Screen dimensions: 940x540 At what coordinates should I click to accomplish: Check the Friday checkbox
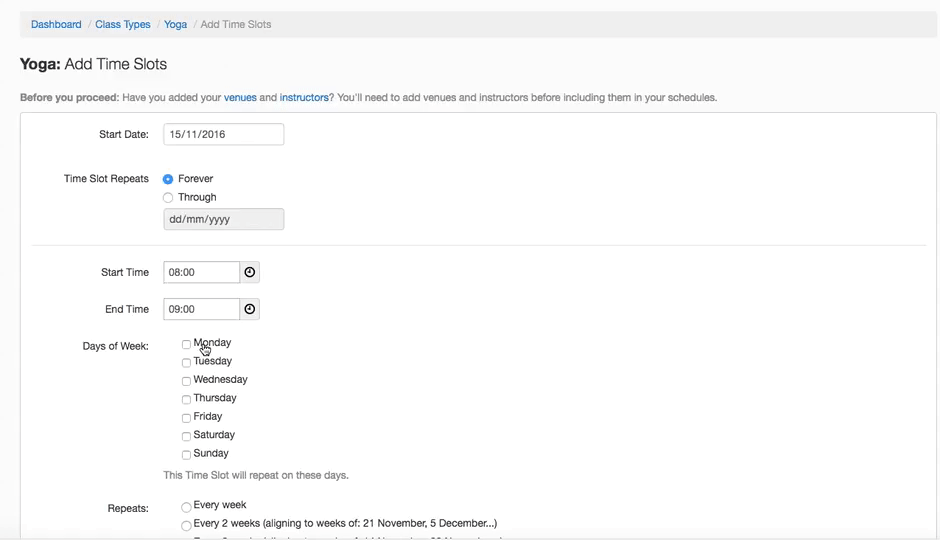pyautogui.click(x=186, y=418)
